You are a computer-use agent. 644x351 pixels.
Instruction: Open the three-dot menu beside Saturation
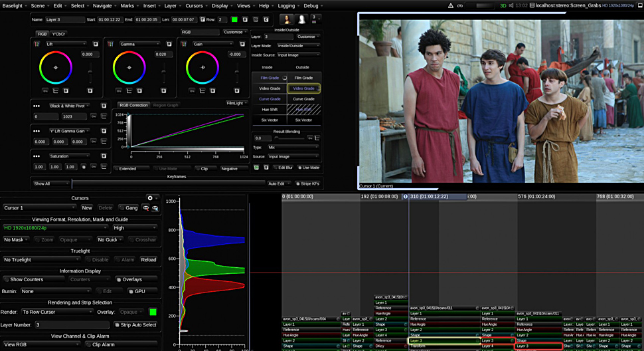click(x=37, y=156)
